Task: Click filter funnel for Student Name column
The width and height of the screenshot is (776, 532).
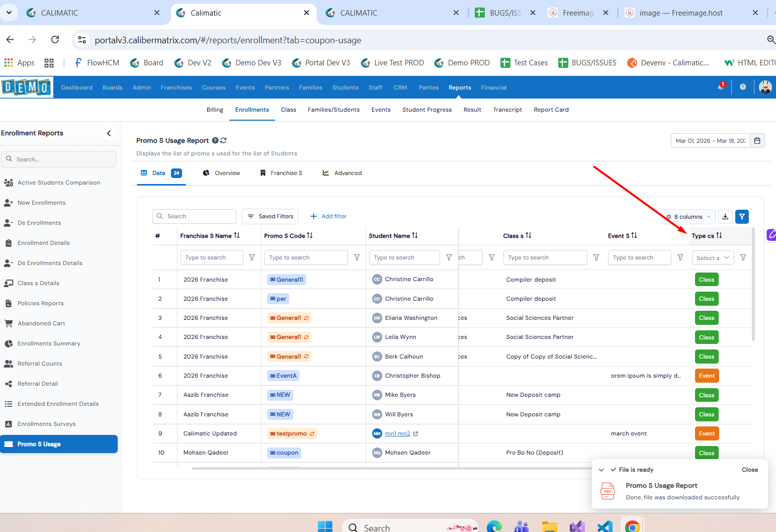Action: (449, 257)
